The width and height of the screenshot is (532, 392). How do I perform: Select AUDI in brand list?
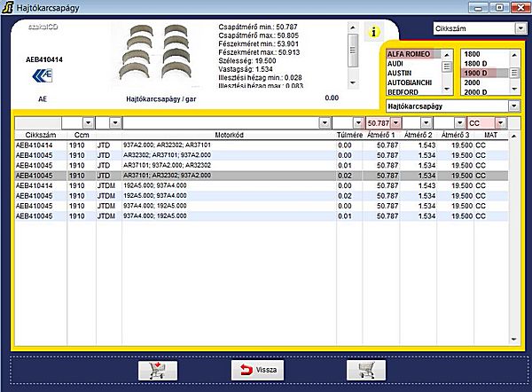tap(413, 64)
